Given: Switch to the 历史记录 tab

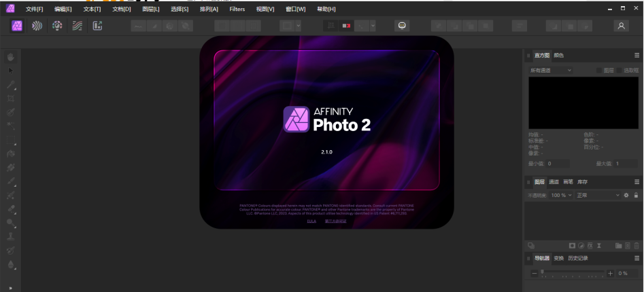Looking at the screenshot, I should [x=578, y=258].
